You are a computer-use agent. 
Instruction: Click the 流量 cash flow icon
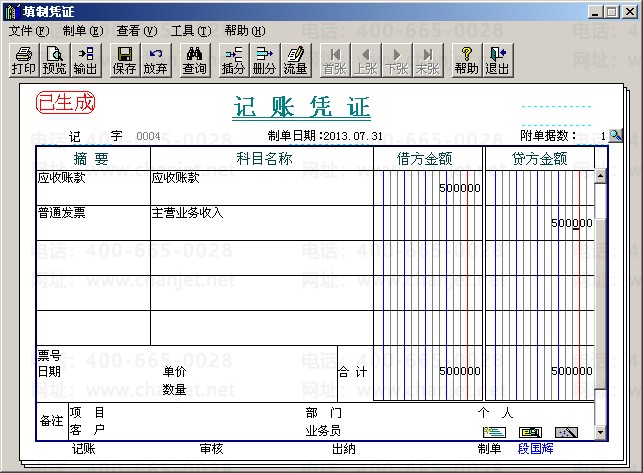pyautogui.click(x=295, y=60)
